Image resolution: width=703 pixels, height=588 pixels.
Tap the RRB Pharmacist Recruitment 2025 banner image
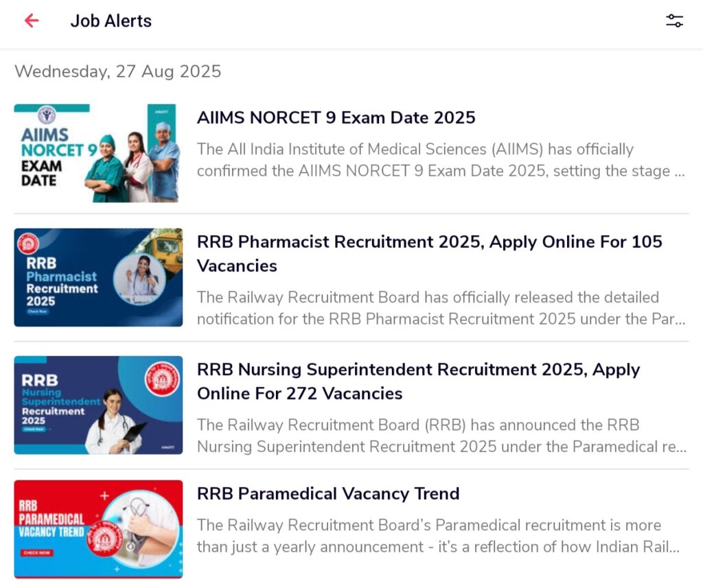pyautogui.click(x=98, y=277)
